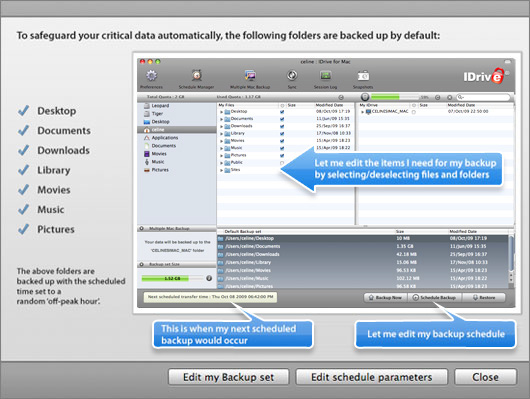This screenshot has height=399, width=530.
Task: Expand the Documents folder in My Files
Action: pos(221,119)
